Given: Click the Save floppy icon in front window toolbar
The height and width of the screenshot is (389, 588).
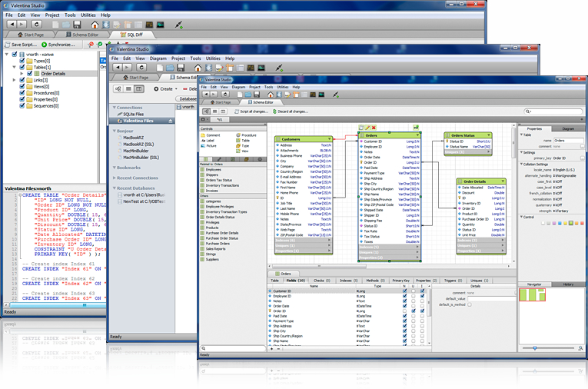Looking at the screenshot, I should click(x=257, y=95).
